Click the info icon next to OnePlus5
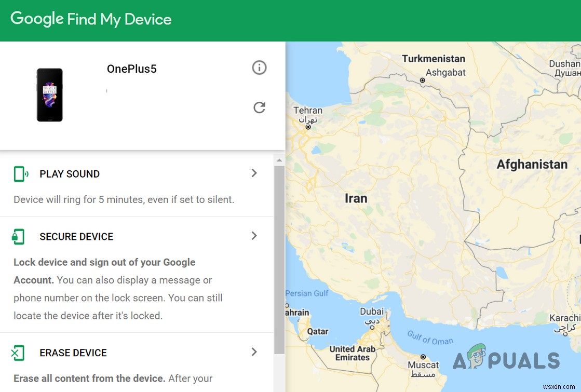Image resolution: width=581 pixels, height=392 pixels. [259, 67]
